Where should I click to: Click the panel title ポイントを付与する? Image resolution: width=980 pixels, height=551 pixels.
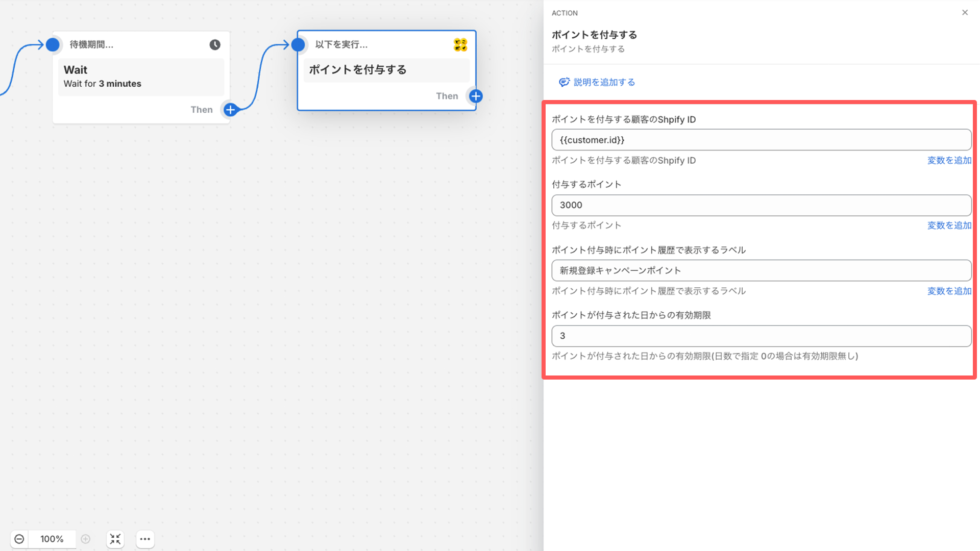(595, 35)
